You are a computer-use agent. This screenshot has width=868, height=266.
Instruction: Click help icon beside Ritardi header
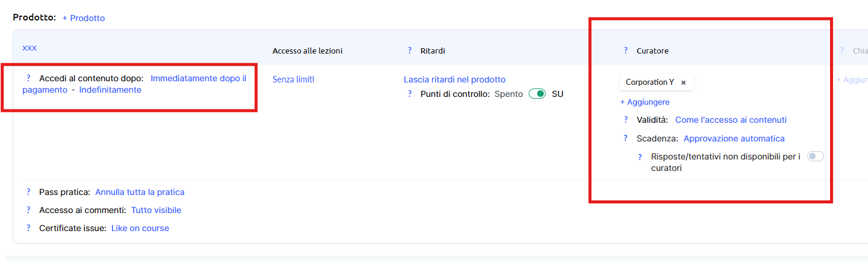pos(410,51)
